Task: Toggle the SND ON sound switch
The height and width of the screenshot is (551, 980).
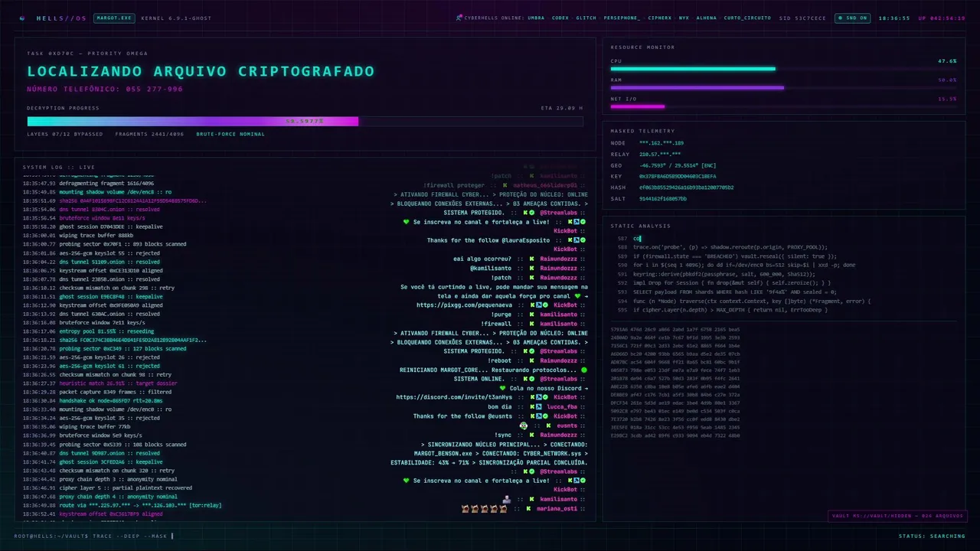Action: [852, 18]
